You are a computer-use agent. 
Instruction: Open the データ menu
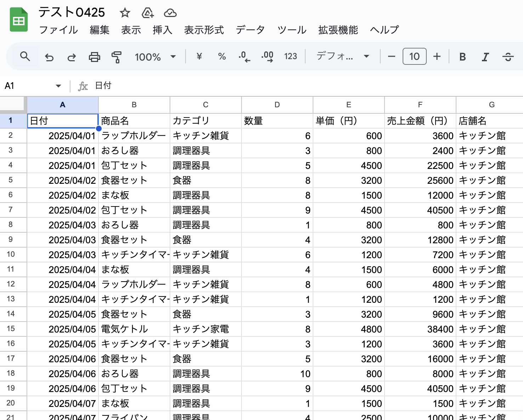coord(250,30)
